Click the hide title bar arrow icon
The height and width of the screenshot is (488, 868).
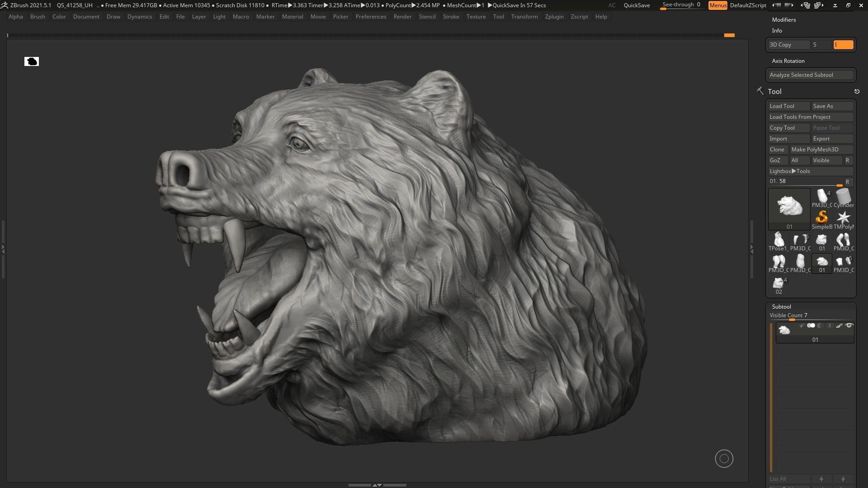click(x=835, y=5)
